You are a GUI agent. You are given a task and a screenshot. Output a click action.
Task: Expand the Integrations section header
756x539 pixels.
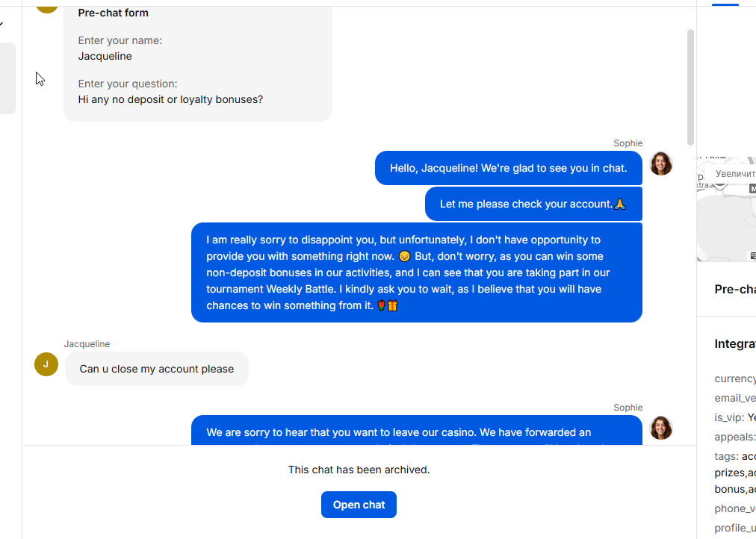pyautogui.click(x=734, y=344)
